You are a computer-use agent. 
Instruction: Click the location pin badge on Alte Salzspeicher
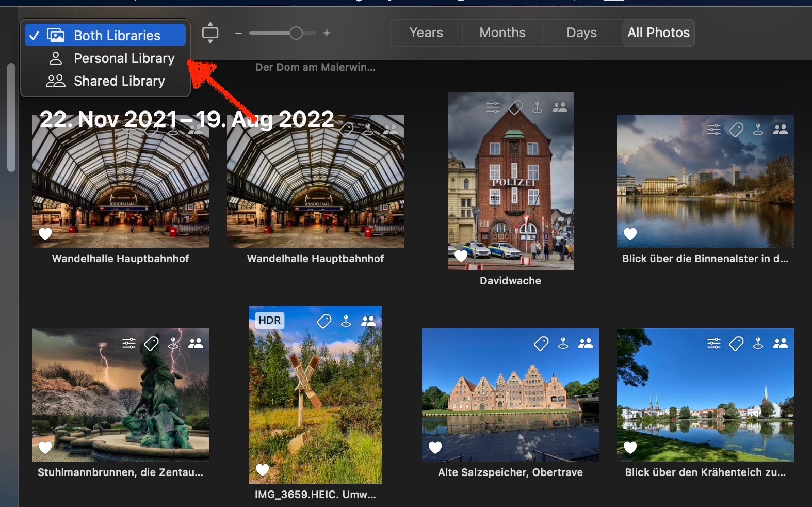tap(563, 343)
